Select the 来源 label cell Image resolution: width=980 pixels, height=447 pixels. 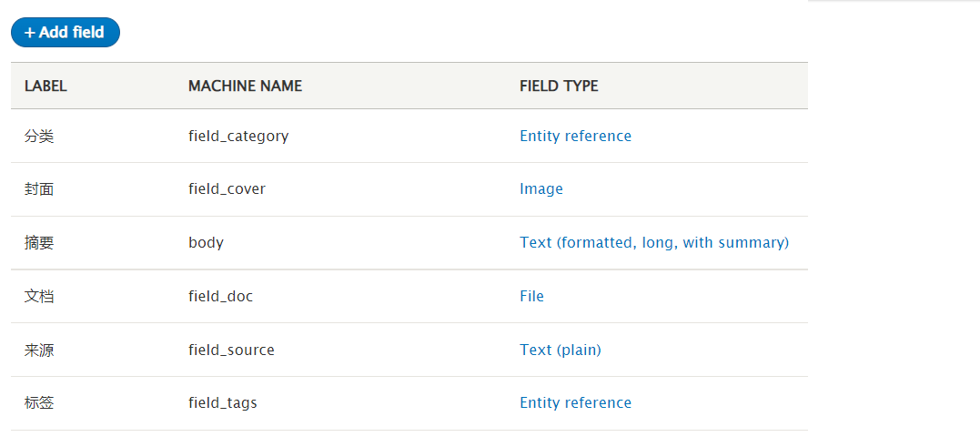(x=39, y=350)
